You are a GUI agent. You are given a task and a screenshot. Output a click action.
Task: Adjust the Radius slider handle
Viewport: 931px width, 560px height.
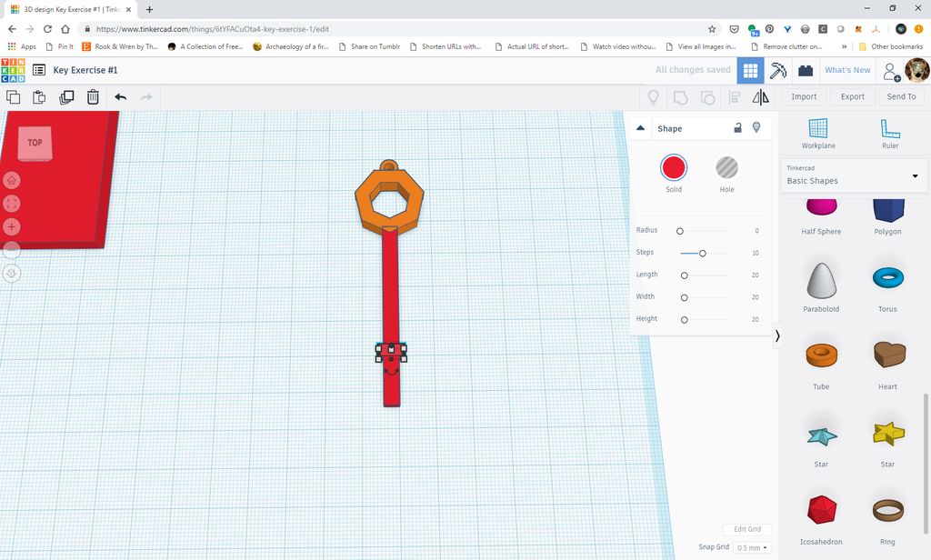(x=680, y=231)
